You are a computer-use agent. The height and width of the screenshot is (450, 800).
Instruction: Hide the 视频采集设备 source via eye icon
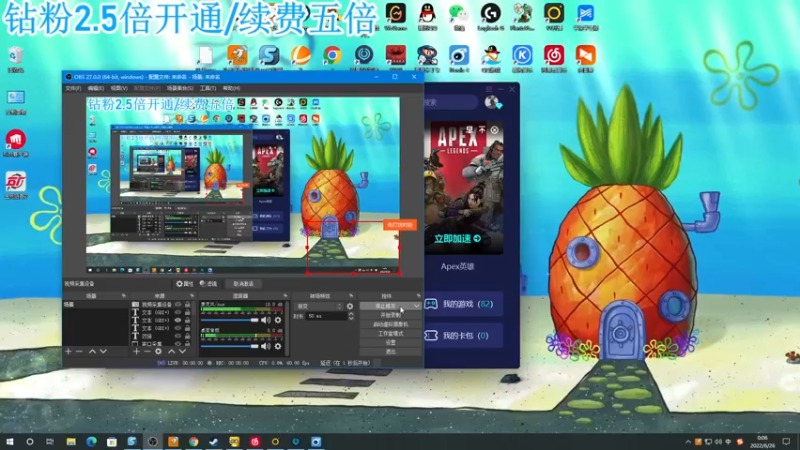[x=178, y=305]
